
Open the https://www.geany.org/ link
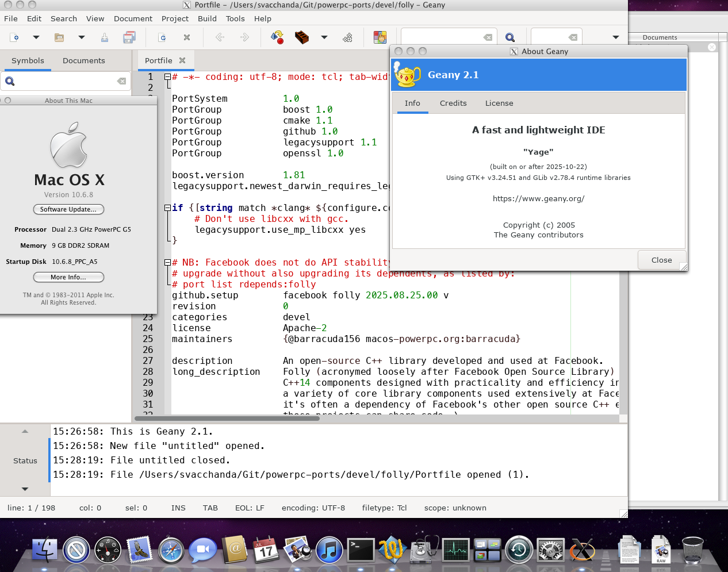tap(538, 199)
